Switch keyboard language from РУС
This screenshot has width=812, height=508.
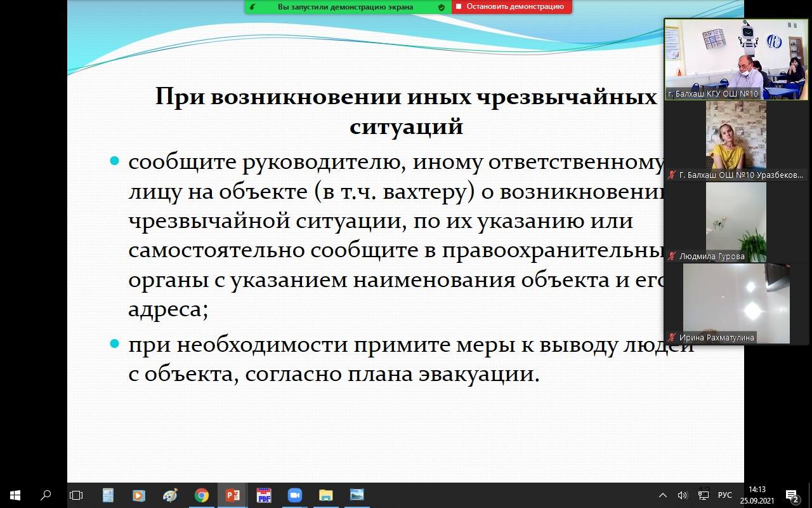(724, 495)
